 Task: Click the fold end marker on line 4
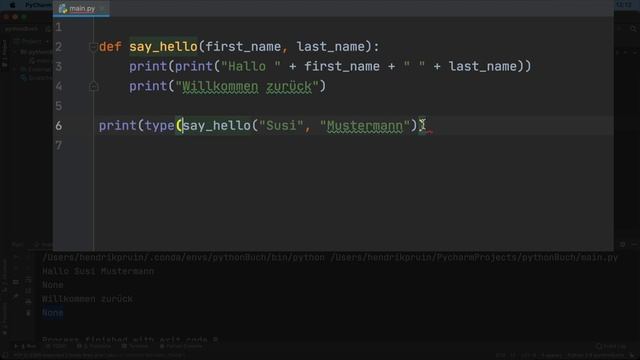pyautogui.click(x=93, y=86)
